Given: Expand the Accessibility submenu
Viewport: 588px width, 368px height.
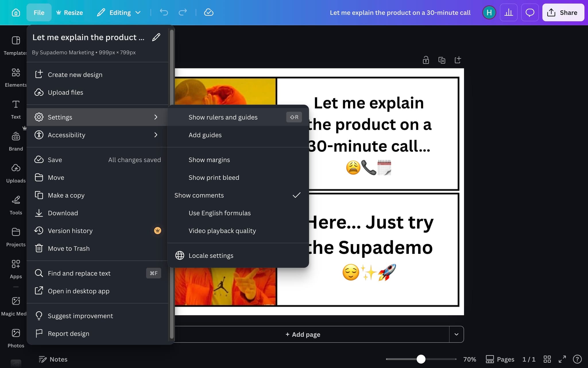Looking at the screenshot, I should click(98, 135).
